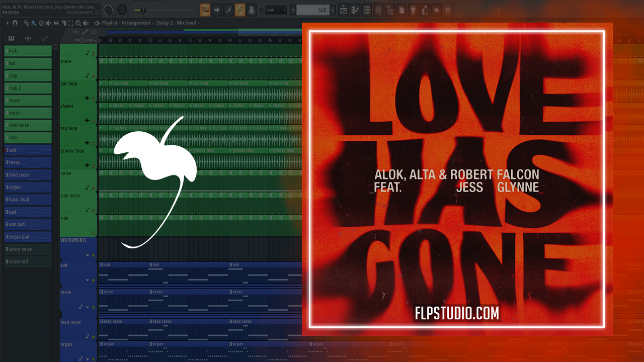Image resolution: width=644 pixels, height=362 pixels.
Task: Open the Line snap dropdown
Action: coord(276,10)
